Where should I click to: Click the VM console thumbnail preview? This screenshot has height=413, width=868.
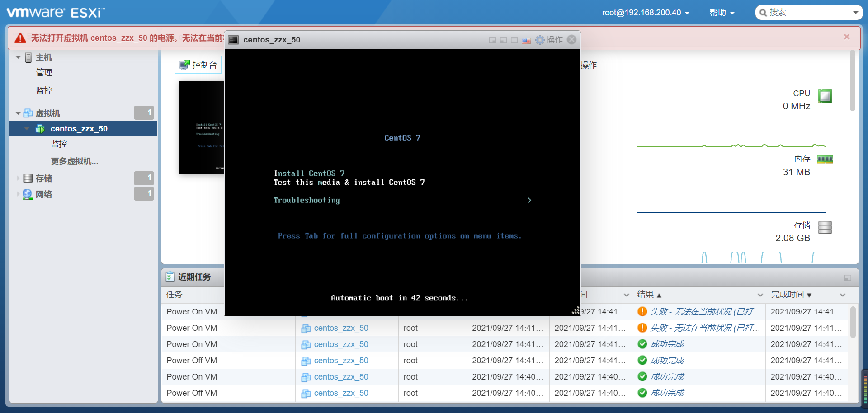point(202,128)
